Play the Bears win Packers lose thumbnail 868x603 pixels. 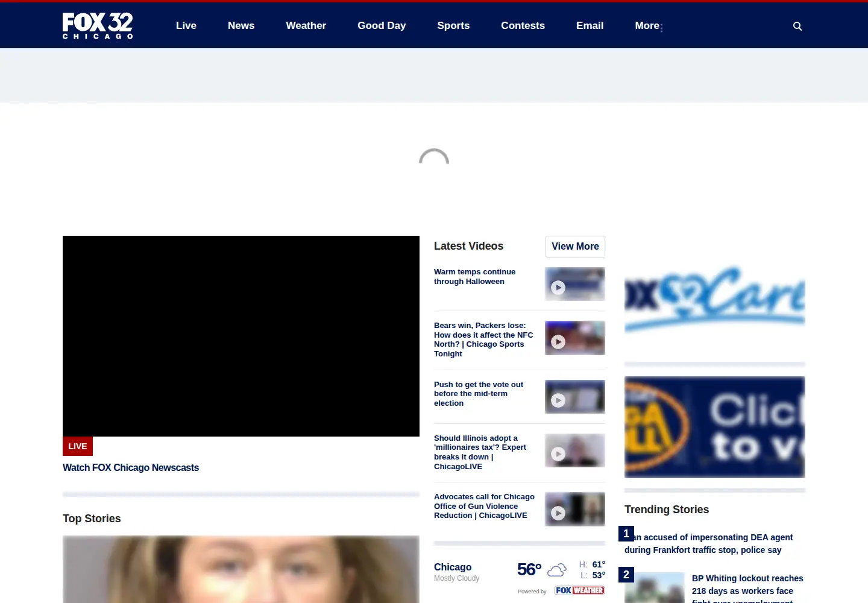click(575, 338)
